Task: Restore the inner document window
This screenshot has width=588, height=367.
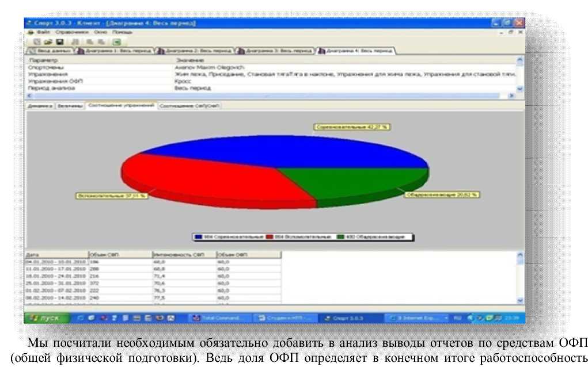Action: point(511,32)
